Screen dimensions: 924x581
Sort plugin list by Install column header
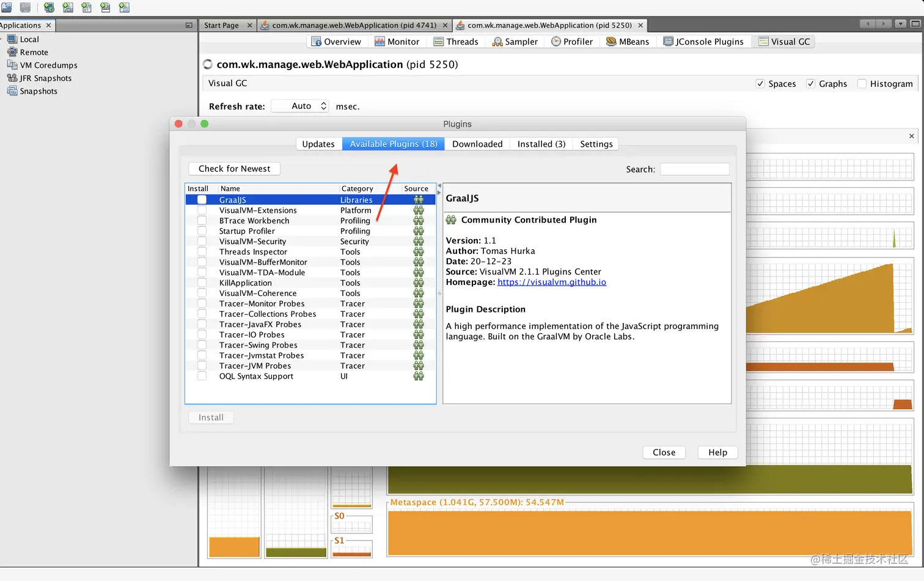coord(201,188)
